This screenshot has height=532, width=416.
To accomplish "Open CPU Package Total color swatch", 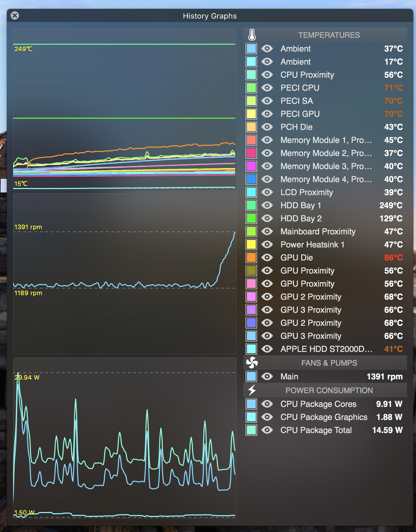I will click(x=251, y=430).
